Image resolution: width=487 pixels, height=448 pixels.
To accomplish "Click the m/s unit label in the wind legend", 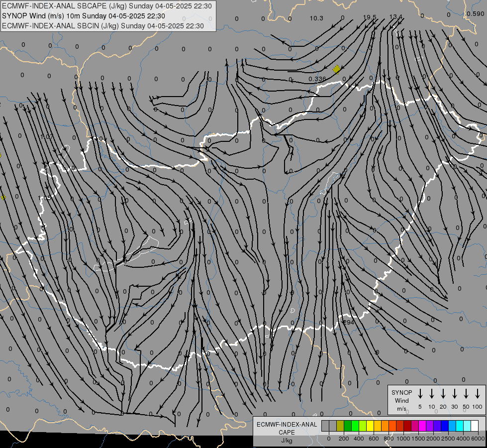I will [401, 409].
